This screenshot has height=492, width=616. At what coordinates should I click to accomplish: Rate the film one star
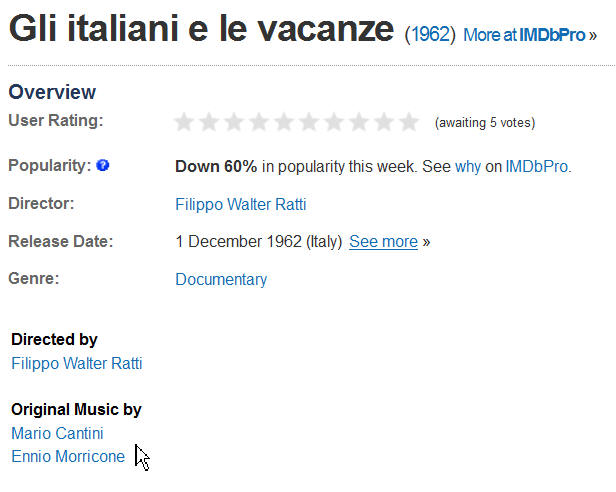[x=183, y=122]
